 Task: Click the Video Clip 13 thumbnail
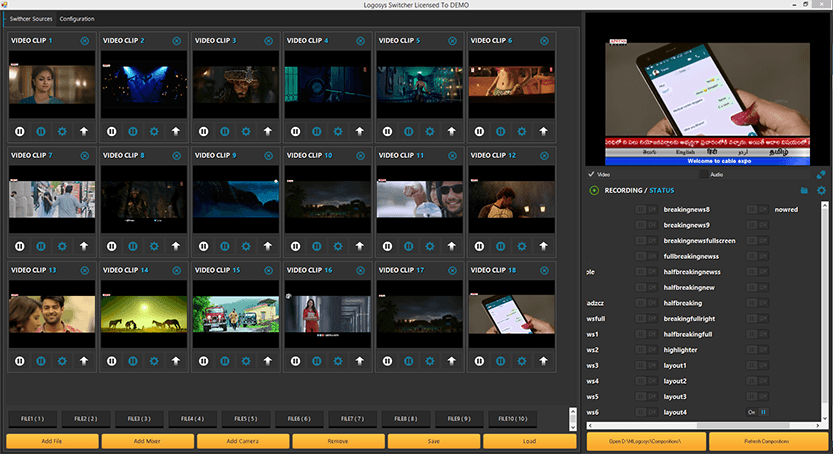pos(52,314)
